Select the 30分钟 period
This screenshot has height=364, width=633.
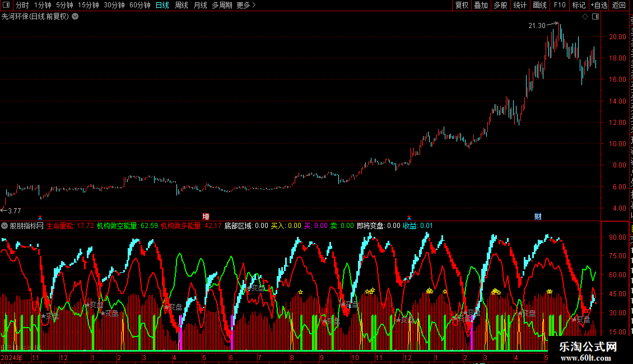(x=114, y=5)
